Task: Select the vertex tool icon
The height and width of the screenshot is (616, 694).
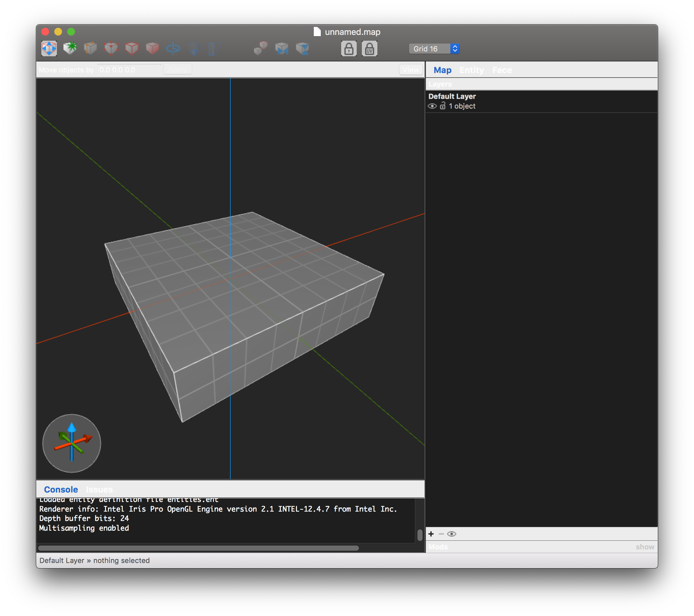Action: pyautogui.click(x=111, y=48)
